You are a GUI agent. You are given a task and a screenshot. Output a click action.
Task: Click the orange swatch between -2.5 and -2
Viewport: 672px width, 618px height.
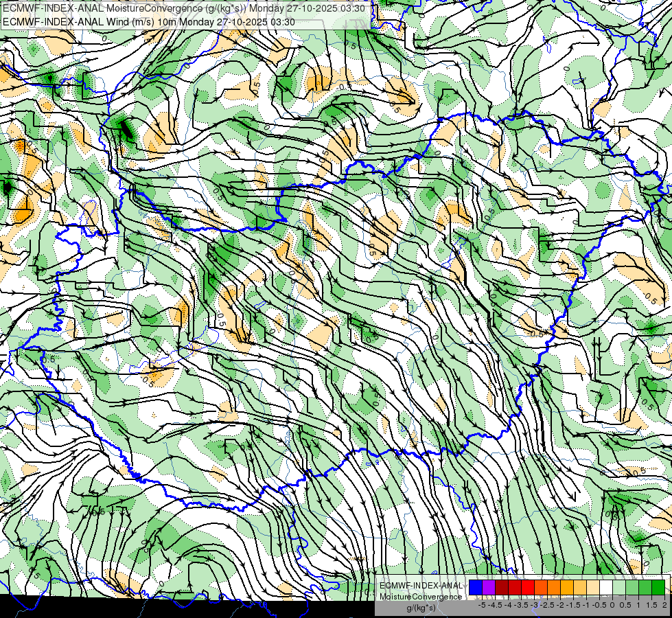554,587
